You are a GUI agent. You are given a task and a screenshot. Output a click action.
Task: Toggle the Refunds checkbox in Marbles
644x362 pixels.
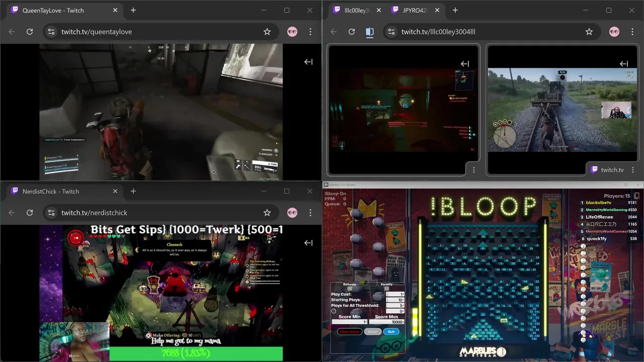pyautogui.click(x=350, y=289)
